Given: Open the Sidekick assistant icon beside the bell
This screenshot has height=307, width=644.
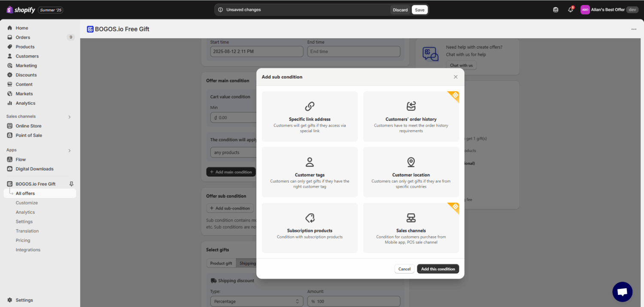Looking at the screenshot, I should pos(556,9).
